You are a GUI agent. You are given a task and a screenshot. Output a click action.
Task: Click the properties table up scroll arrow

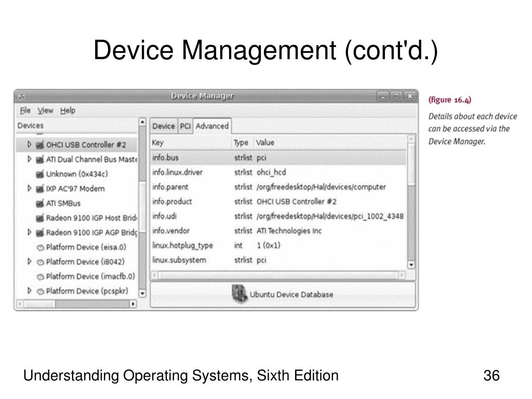point(411,139)
